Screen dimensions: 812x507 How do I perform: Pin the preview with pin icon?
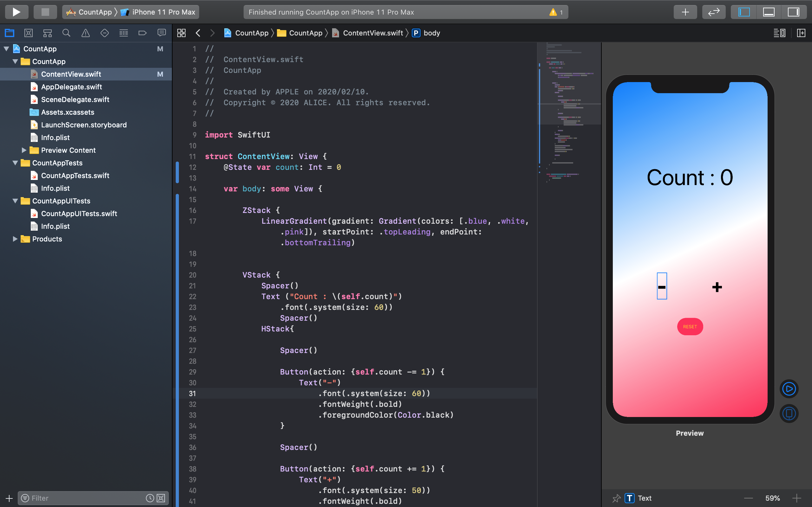click(x=616, y=498)
